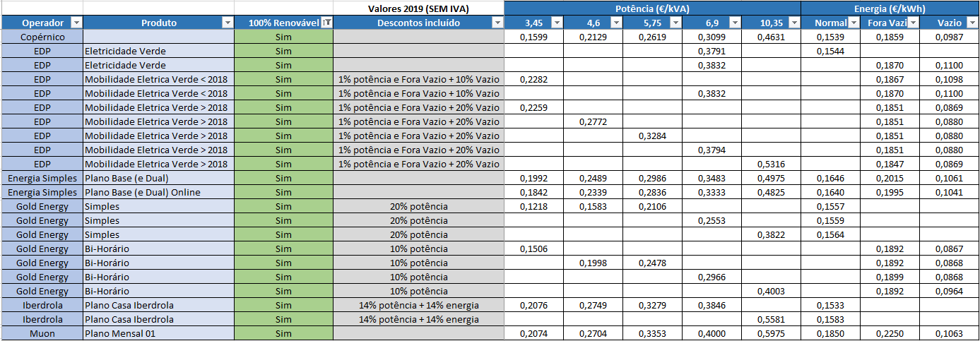980x341 pixels.
Task: Select the Copérnico operator cell
Action: [x=42, y=37]
